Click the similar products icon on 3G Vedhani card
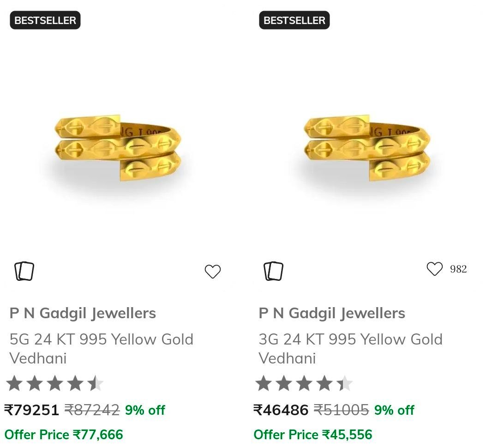Screen dimensions: 492x448 (x=275, y=271)
